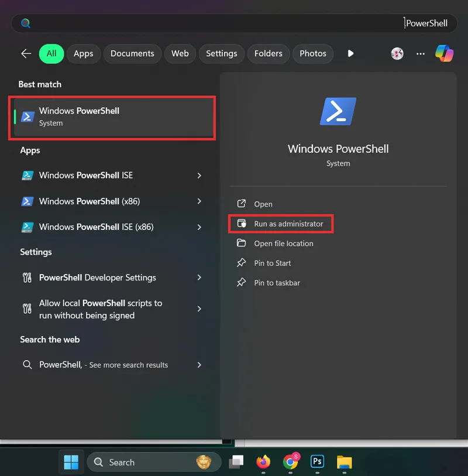The height and width of the screenshot is (476, 468).
Task: Click PowerShell icon in best match row
Action: (27, 117)
